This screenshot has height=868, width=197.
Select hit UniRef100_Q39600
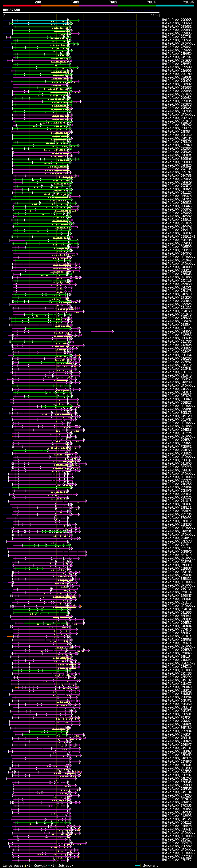177,50
